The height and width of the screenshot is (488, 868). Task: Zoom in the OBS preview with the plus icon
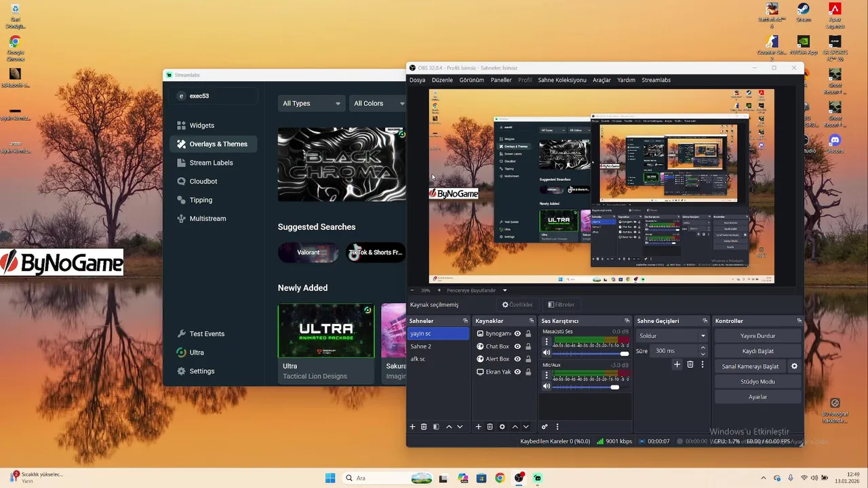[x=439, y=290]
